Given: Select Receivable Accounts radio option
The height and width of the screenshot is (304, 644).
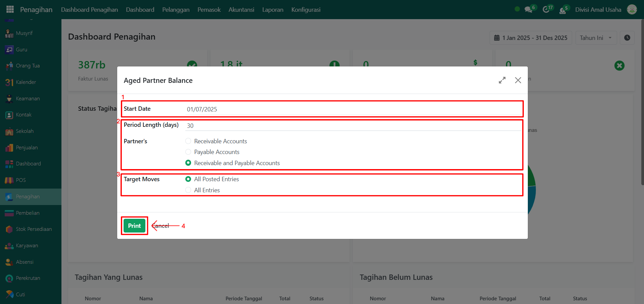Looking at the screenshot, I should pyautogui.click(x=188, y=141).
